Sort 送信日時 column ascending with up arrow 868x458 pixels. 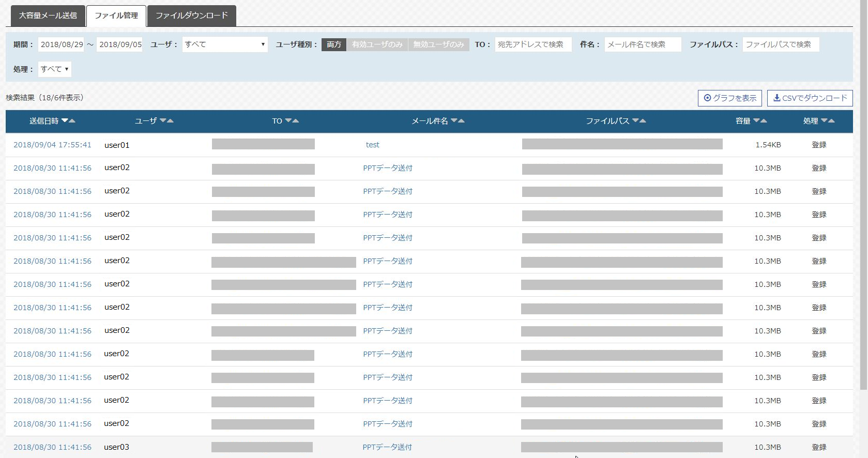(72, 120)
